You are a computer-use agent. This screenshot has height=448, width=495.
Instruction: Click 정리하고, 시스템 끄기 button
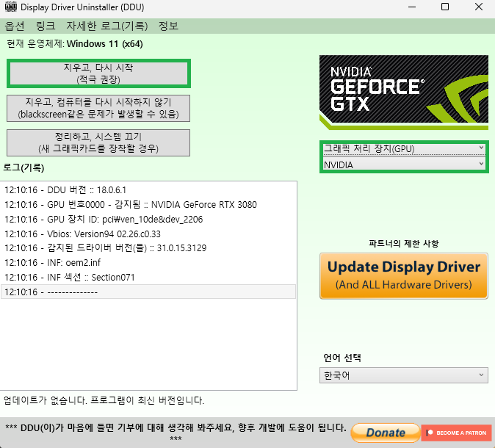coord(98,142)
